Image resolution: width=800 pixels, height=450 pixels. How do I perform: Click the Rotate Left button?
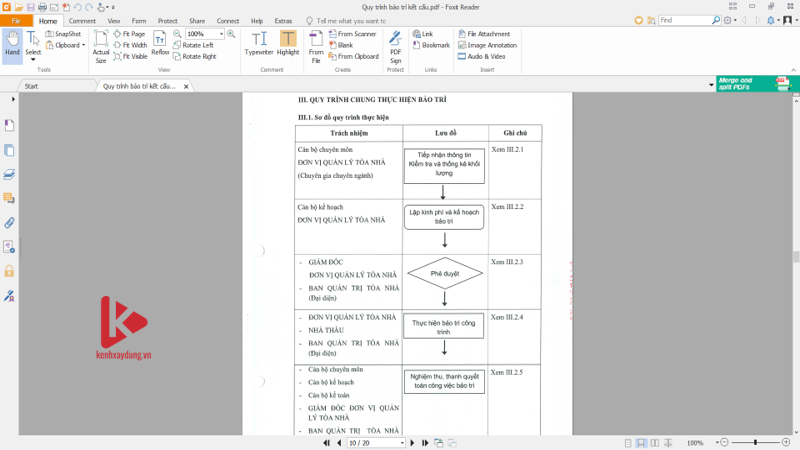point(198,45)
